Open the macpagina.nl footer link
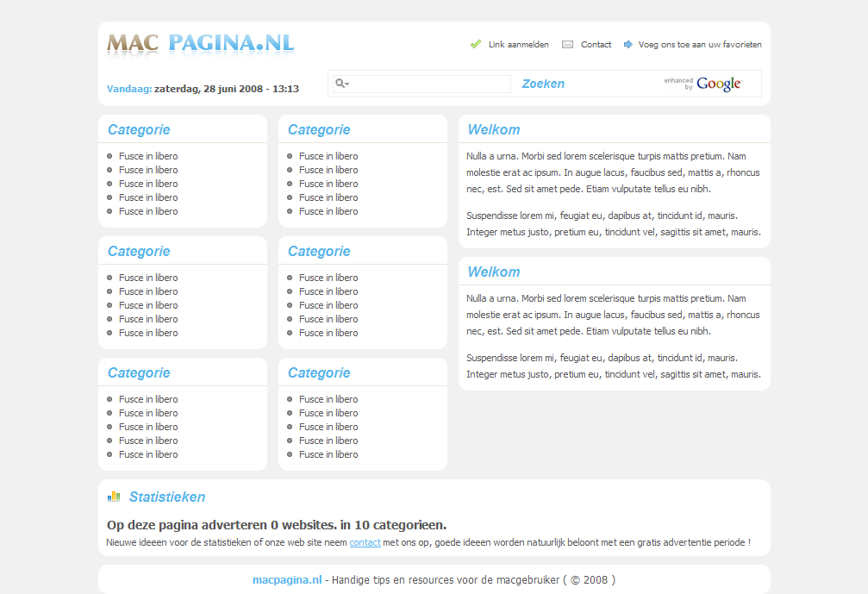The image size is (868, 594). tap(287, 579)
